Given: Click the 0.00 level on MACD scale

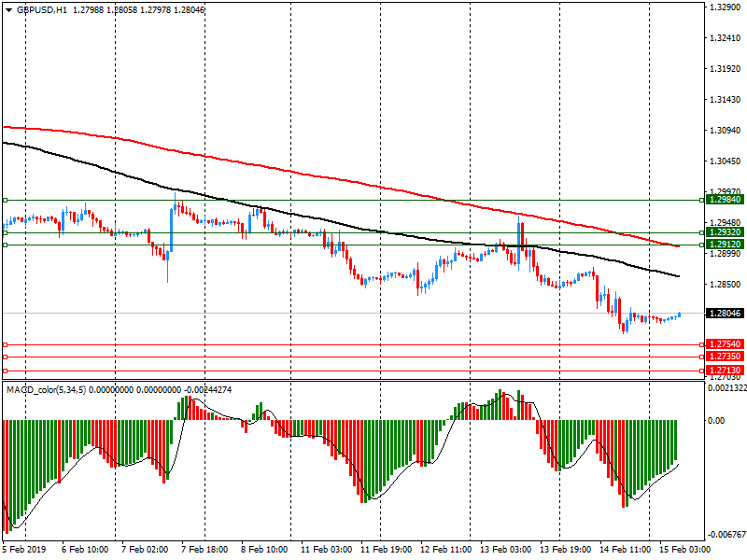Looking at the screenshot, I should 717,421.
